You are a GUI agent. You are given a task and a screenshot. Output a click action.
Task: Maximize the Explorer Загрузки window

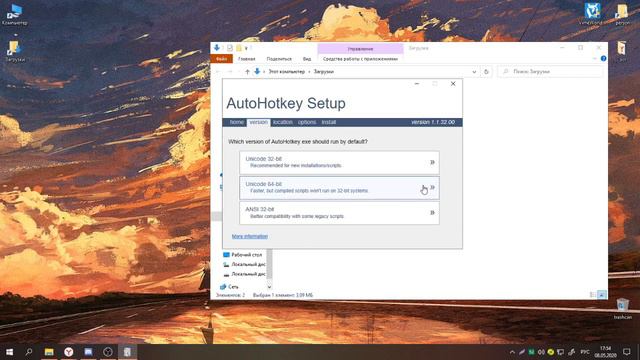click(x=580, y=48)
